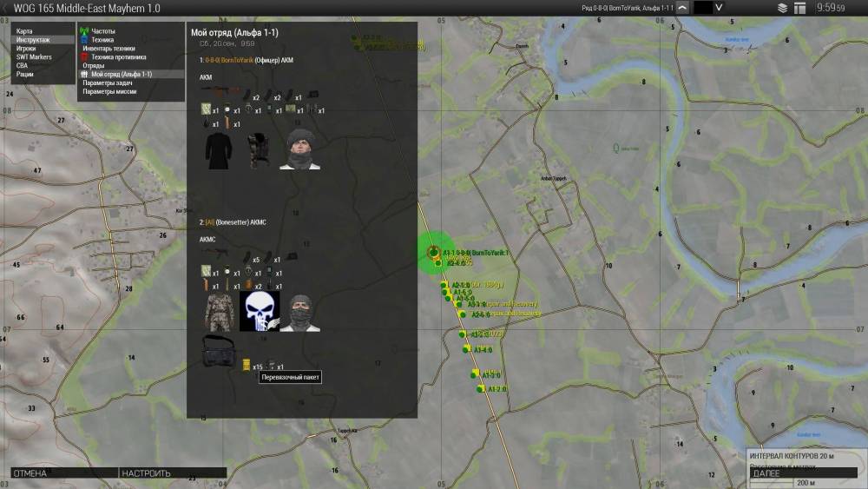The width and height of the screenshot is (868, 489).
Task: Click the officer's map item icon
Action: coord(206,109)
